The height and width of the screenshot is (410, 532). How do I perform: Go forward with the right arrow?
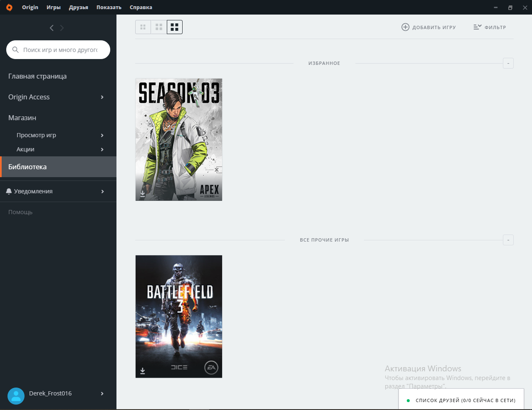coord(62,28)
